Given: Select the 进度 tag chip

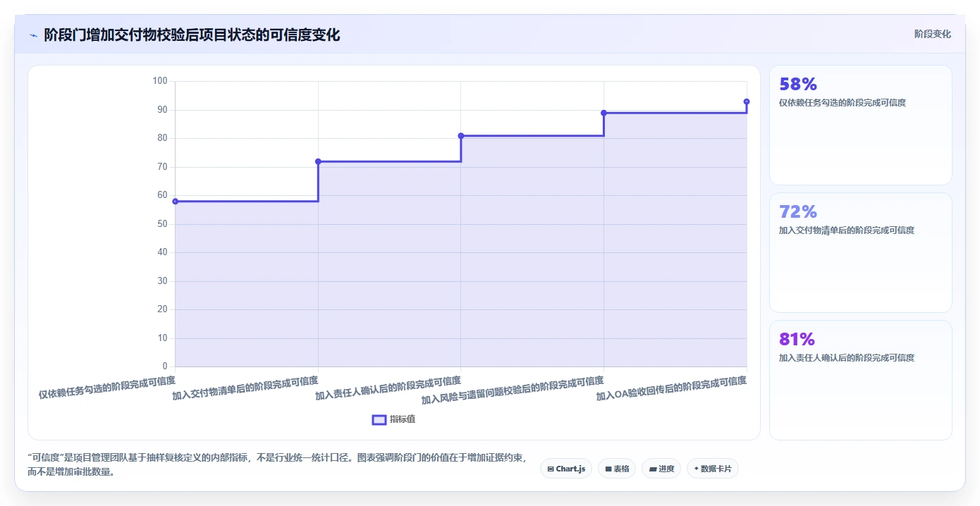Looking at the screenshot, I should coord(661,469).
